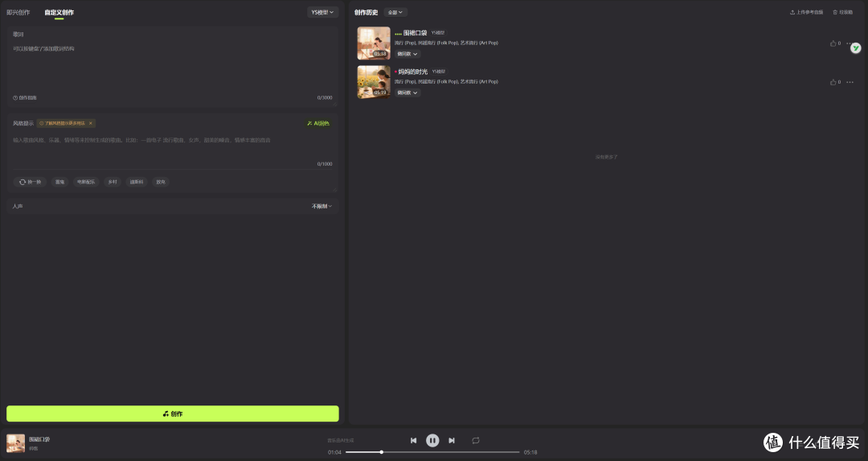Open the 全部 history filter dropdown
This screenshot has width=868, height=461.
(395, 12)
